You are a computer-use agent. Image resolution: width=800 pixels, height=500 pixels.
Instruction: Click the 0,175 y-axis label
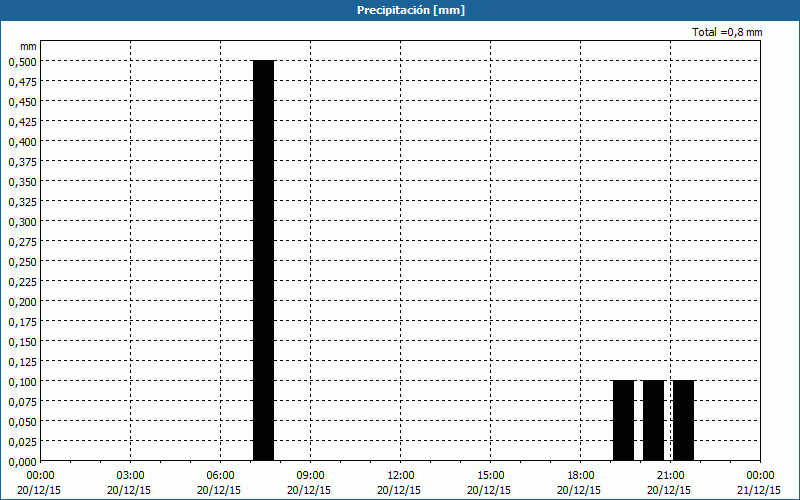22,322
